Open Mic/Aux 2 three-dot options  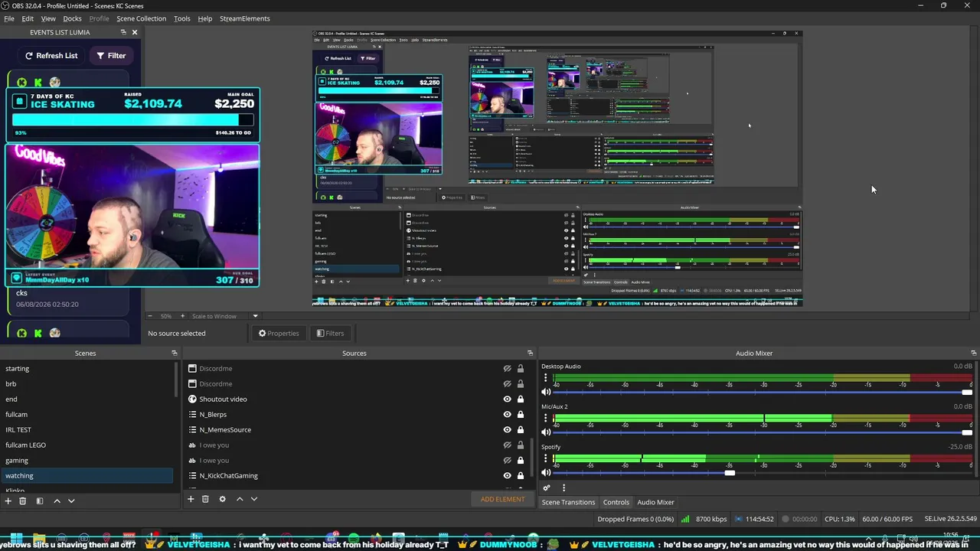[544, 418]
